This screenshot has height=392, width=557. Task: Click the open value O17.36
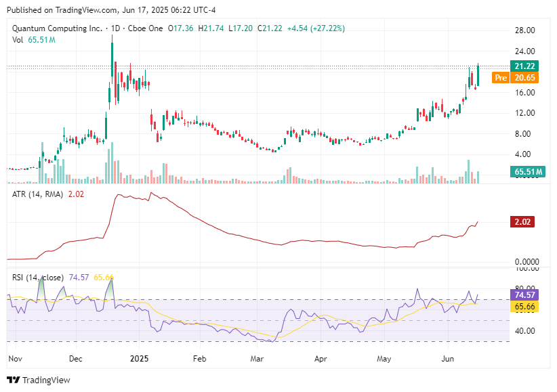click(x=180, y=28)
